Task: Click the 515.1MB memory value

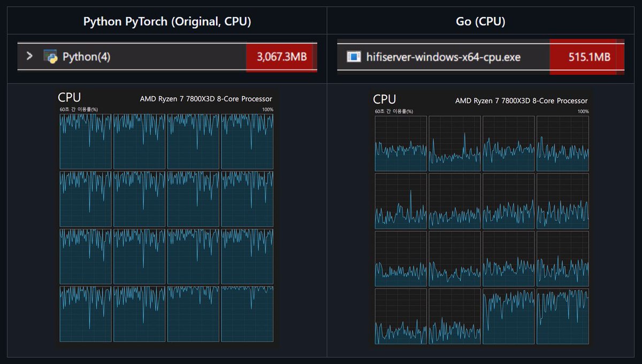Action: click(x=589, y=57)
